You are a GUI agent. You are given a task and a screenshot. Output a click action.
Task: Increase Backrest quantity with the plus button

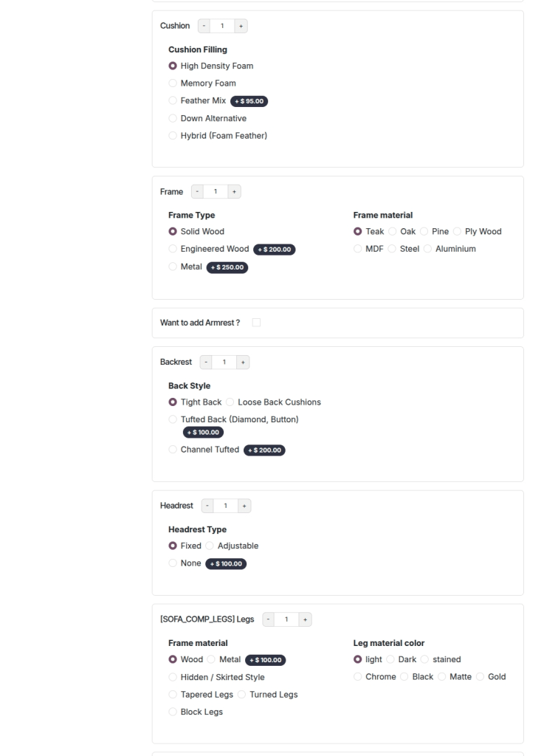tap(243, 362)
